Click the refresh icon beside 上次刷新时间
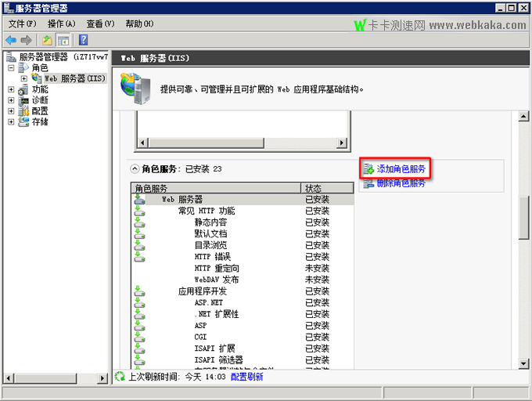532x401 pixels. click(120, 377)
